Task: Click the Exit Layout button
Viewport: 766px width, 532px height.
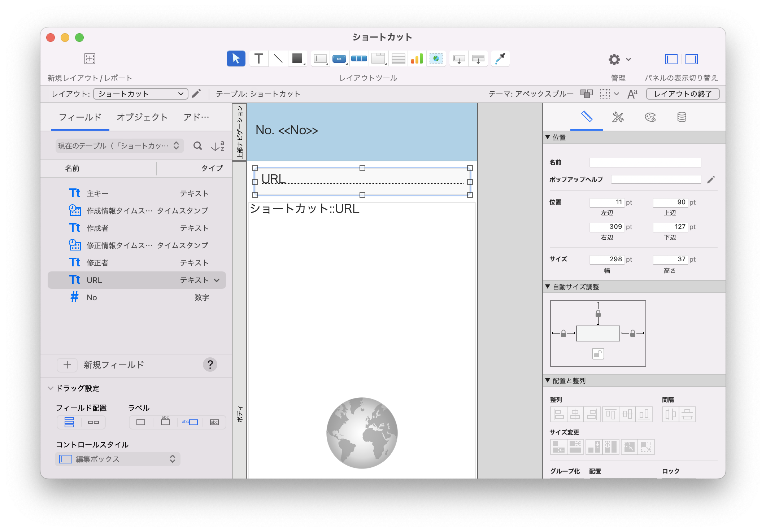Action: click(683, 94)
